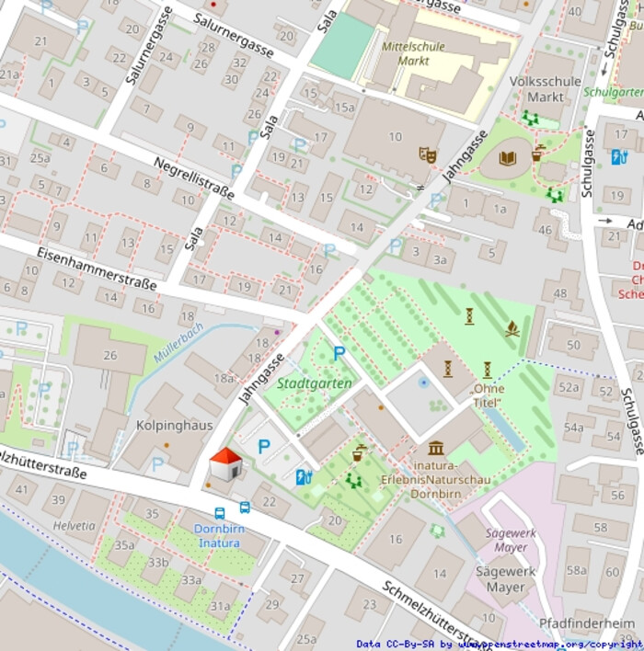
Task: Click the campfire icon in the park
Action: pyautogui.click(x=512, y=327)
